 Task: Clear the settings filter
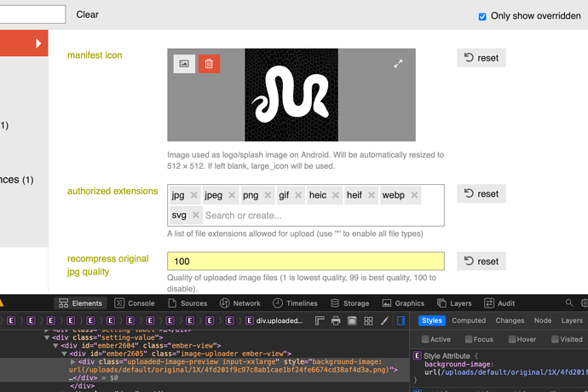pyautogui.click(x=88, y=14)
